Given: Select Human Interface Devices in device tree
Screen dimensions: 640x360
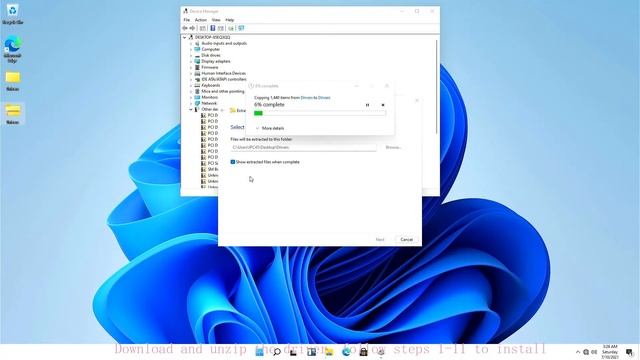Looking at the screenshot, I should pos(224,73).
